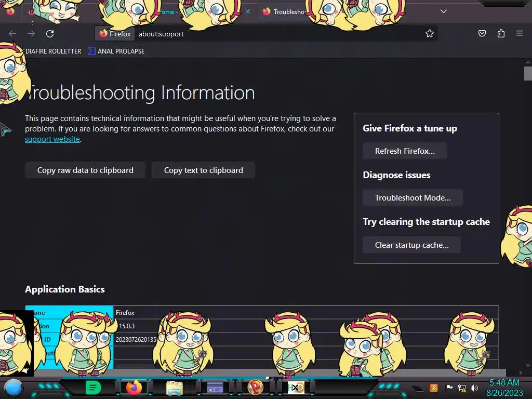Go forward with the browser forward arrow
The height and width of the screenshot is (399, 532).
click(31, 34)
